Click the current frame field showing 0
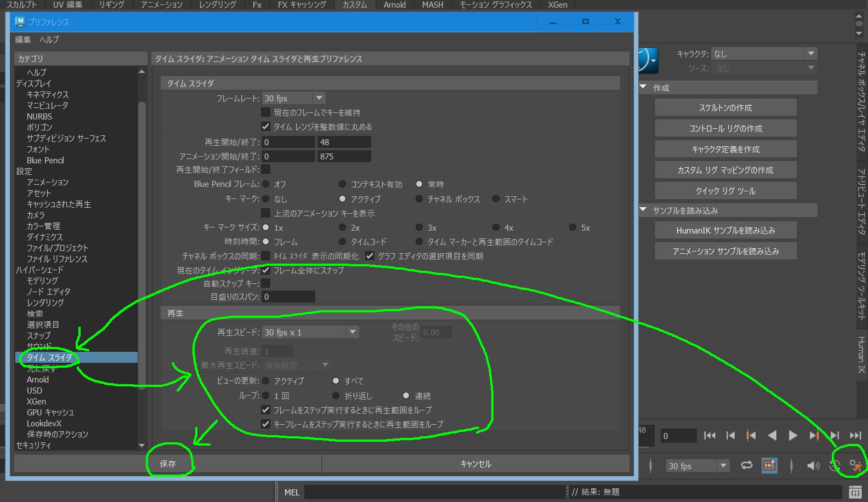 [x=678, y=436]
